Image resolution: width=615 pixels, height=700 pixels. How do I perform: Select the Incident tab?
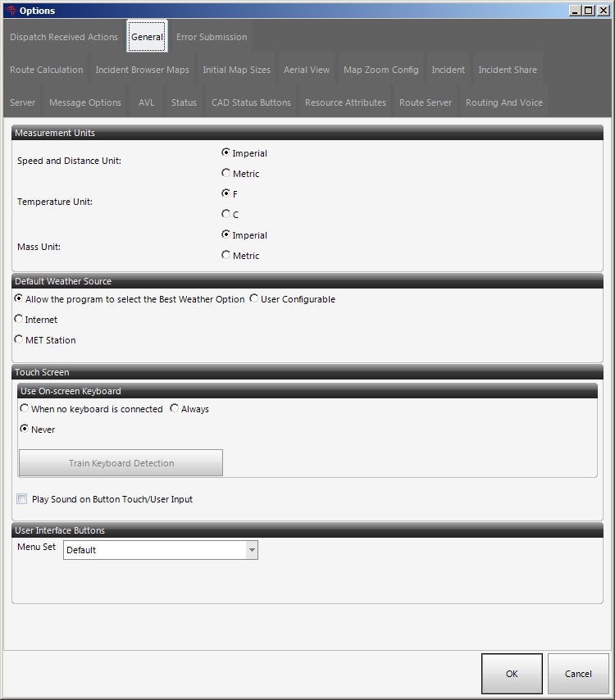(448, 70)
